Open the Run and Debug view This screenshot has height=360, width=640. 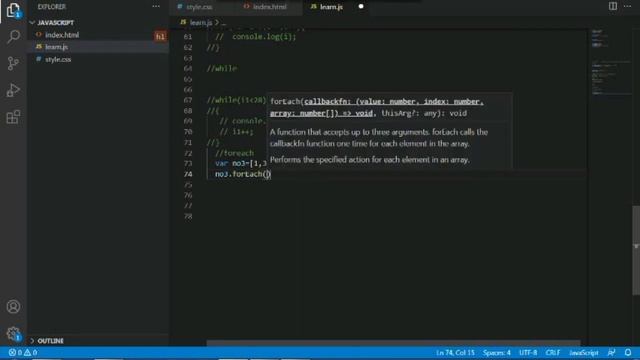pyautogui.click(x=13, y=90)
